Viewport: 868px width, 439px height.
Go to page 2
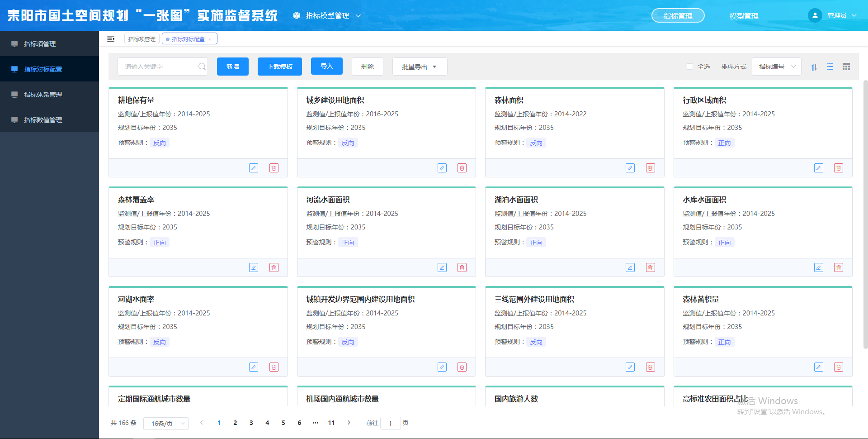235,423
